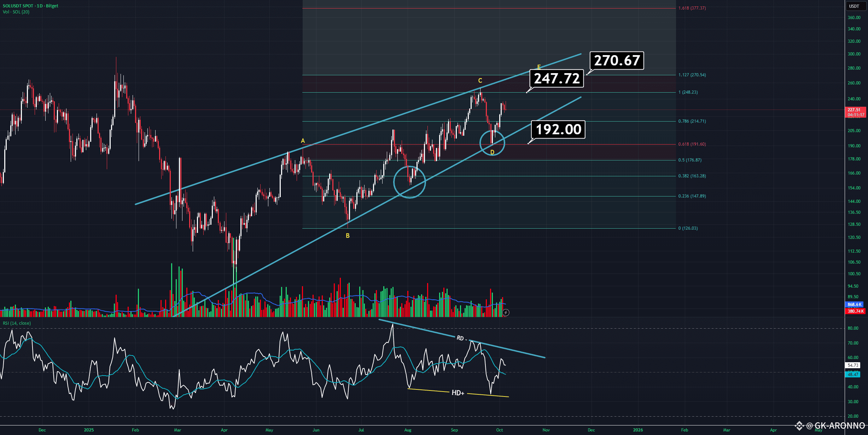Click the 0.618 (191.60) Fibonacci level label
The width and height of the screenshot is (868, 435).
point(692,144)
